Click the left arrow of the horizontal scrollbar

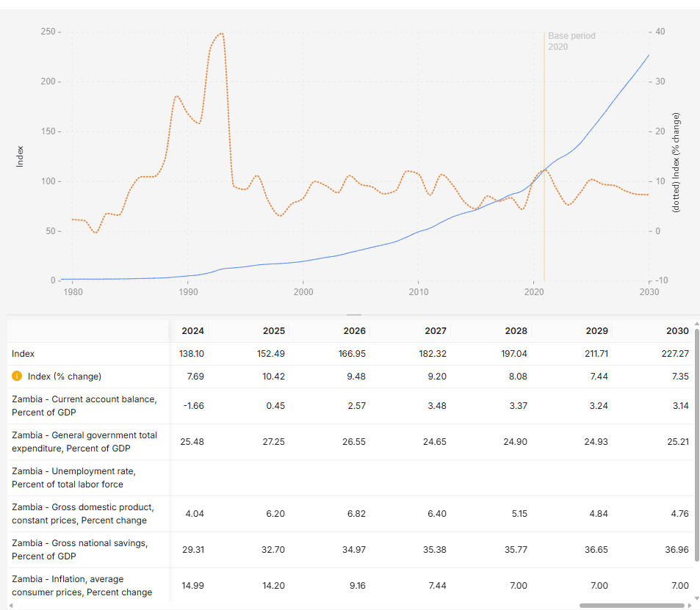point(11,606)
